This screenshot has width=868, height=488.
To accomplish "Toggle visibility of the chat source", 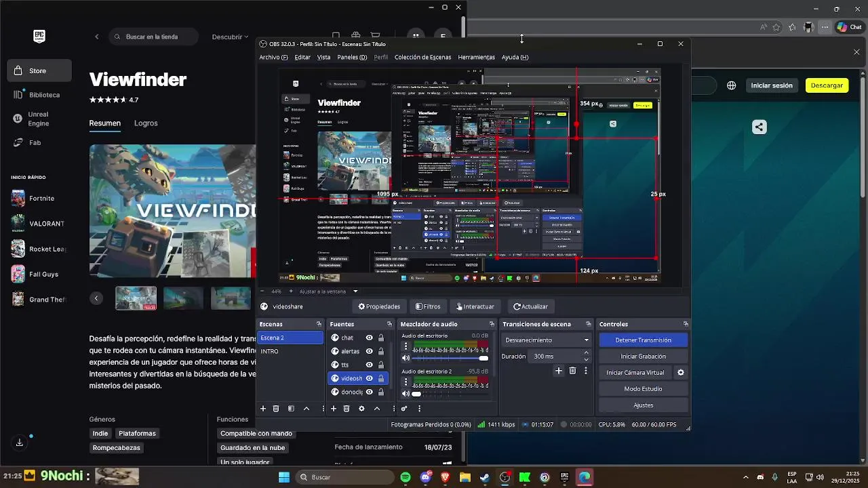I will (370, 338).
